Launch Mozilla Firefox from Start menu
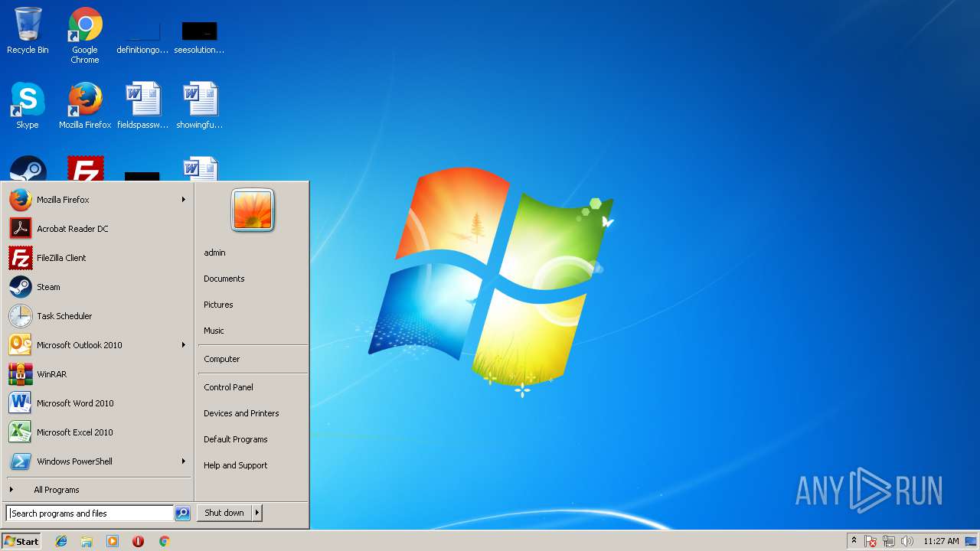Screen dimensions: 980x551 (x=98, y=200)
